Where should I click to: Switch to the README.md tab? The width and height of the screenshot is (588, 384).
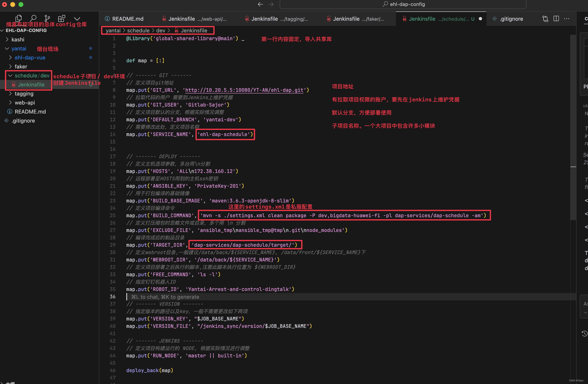tap(128, 19)
